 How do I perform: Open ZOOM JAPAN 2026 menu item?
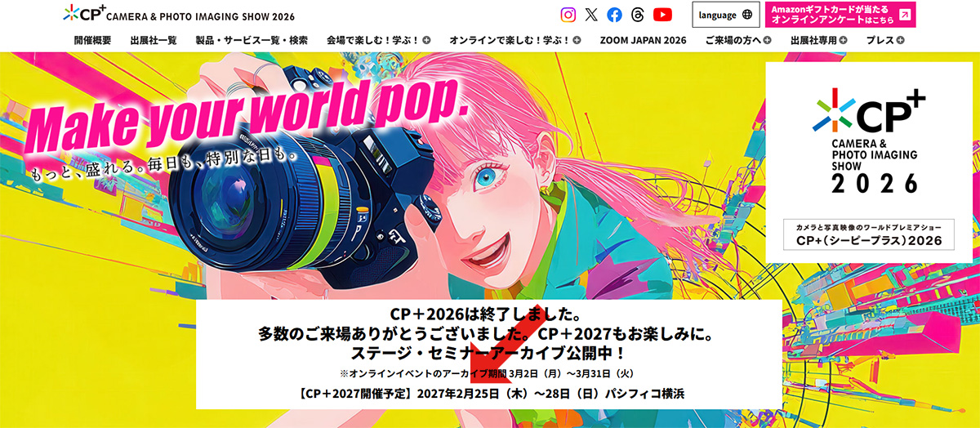tap(643, 40)
